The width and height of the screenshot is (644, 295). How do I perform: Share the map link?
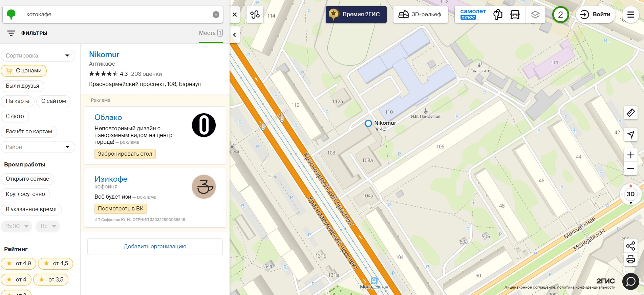(x=630, y=246)
